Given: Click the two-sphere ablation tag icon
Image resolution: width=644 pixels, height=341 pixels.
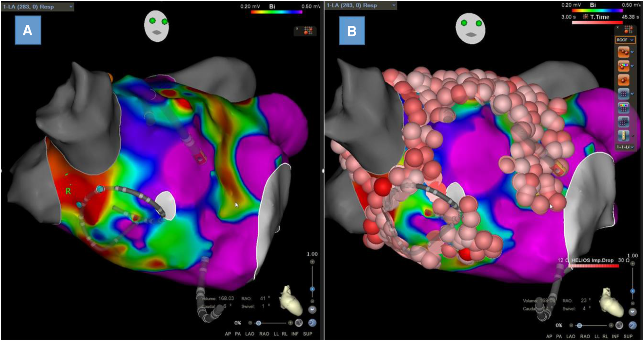Looking at the screenshot, I should click(623, 80).
